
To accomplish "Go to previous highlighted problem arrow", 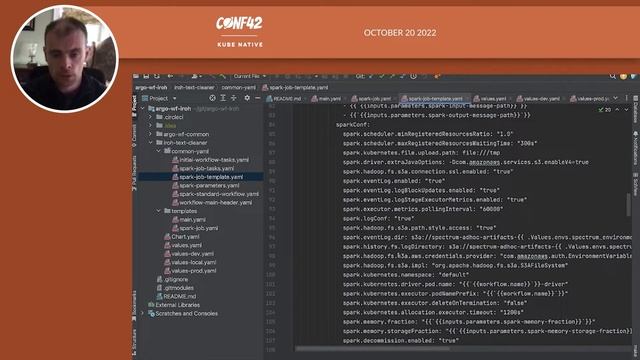I will pyautogui.click(x=617, y=110).
